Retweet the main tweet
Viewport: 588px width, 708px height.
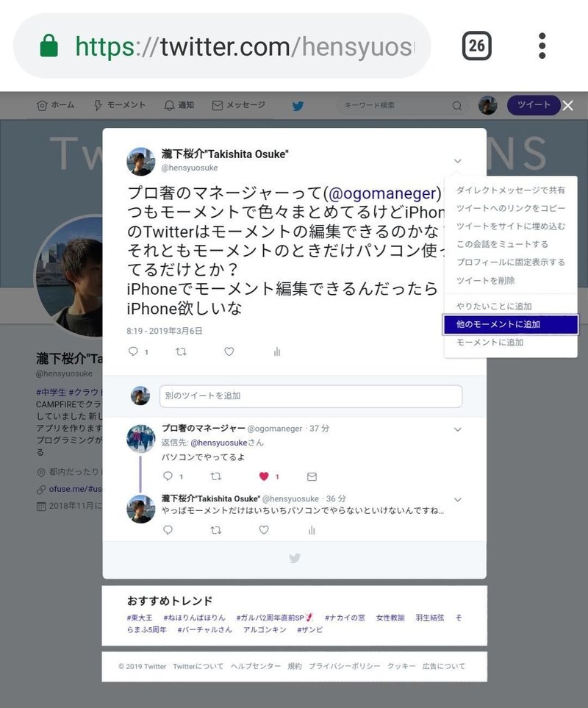coord(181,351)
